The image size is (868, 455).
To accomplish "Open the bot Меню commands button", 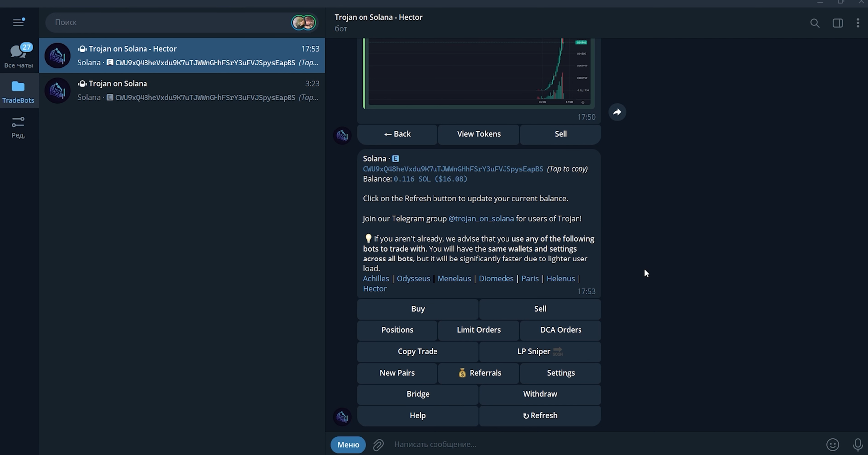I will tap(348, 444).
